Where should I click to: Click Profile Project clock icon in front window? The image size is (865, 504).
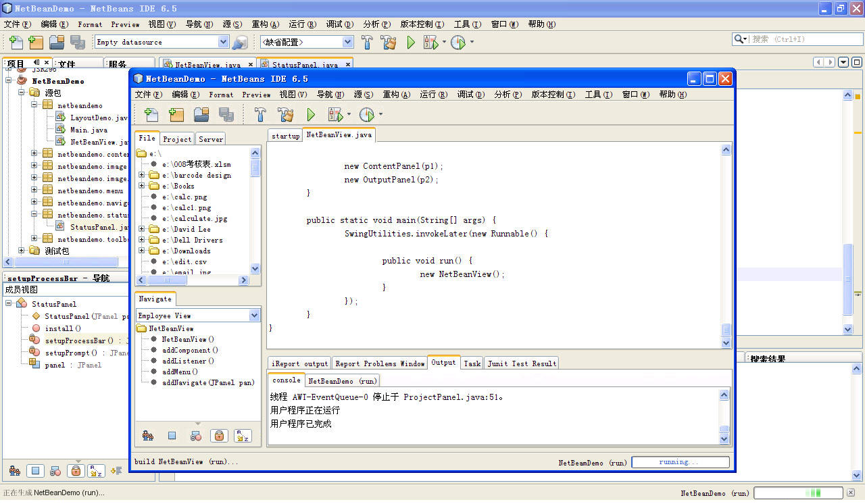point(366,115)
